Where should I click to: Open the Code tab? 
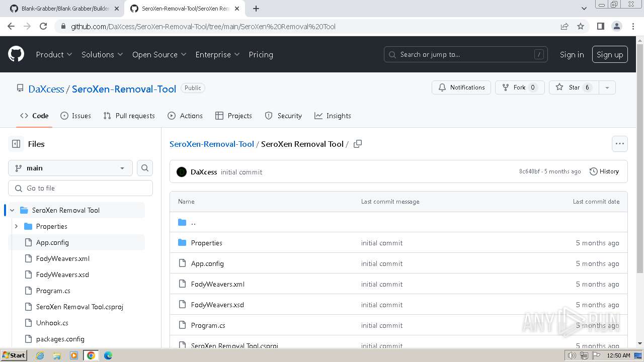(x=34, y=116)
